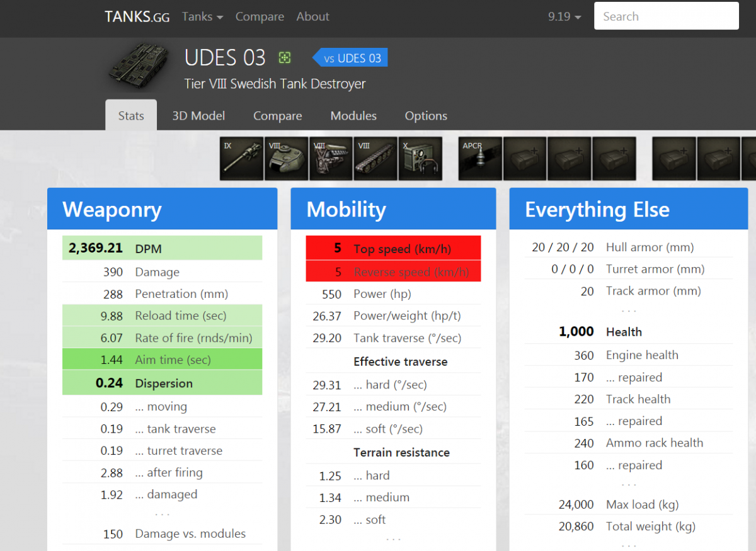Open the About page link
The image size is (756, 551).
pyautogui.click(x=312, y=17)
